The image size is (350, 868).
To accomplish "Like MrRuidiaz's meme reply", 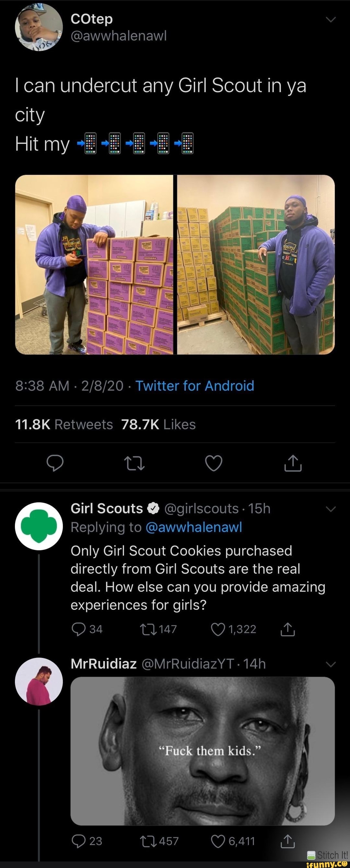I will [x=217, y=841].
